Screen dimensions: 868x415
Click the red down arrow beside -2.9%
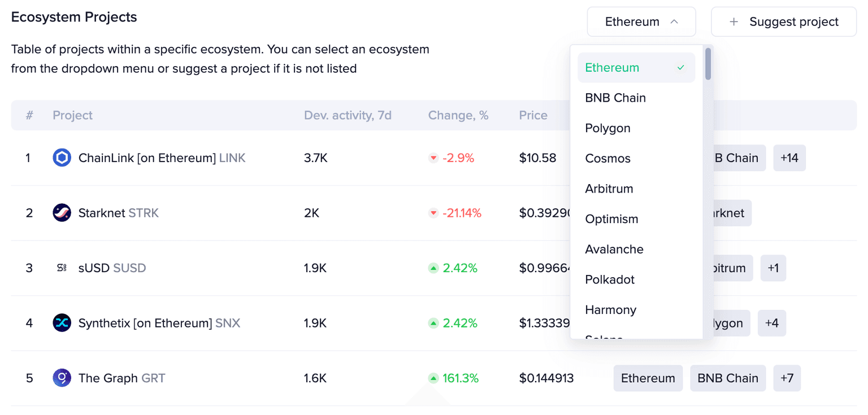(433, 158)
